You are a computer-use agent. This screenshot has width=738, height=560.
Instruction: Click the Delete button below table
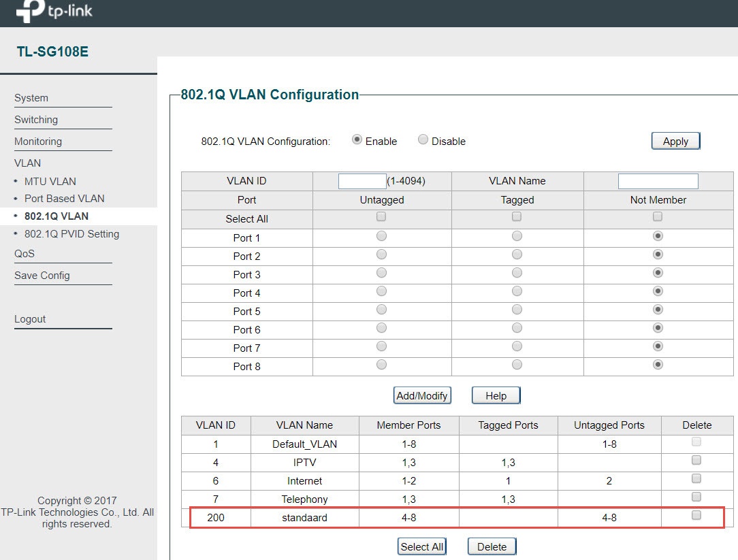tap(492, 547)
